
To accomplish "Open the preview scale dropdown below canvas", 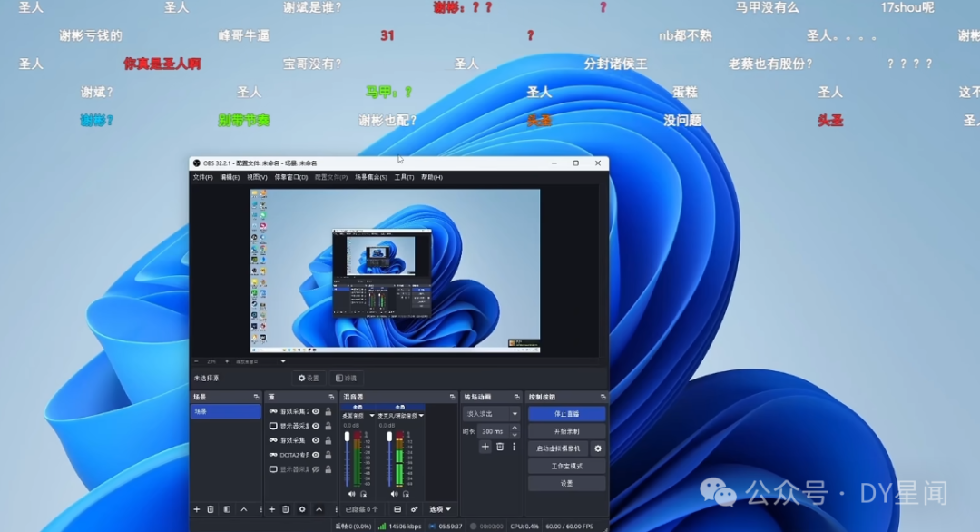I will (x=282, y=361).
